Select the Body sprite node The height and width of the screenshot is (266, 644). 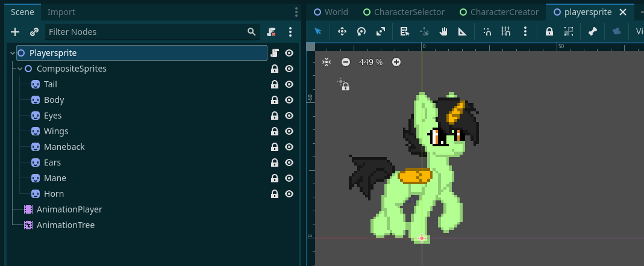[x=54, y=100]
